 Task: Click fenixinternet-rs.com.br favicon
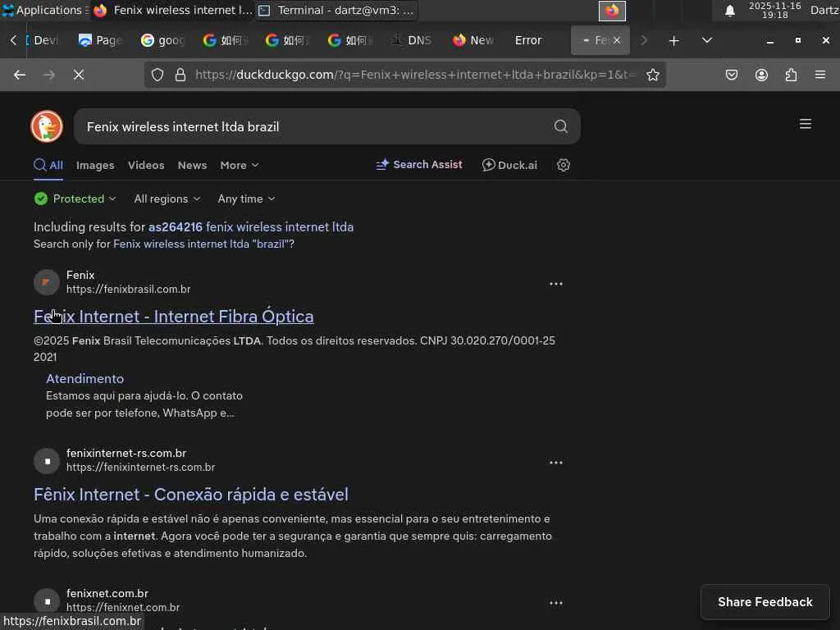click(47, 461)
